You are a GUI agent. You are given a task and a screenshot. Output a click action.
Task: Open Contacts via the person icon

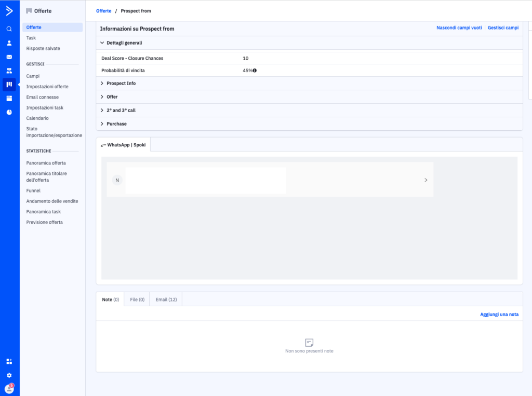tap(9, 43)
